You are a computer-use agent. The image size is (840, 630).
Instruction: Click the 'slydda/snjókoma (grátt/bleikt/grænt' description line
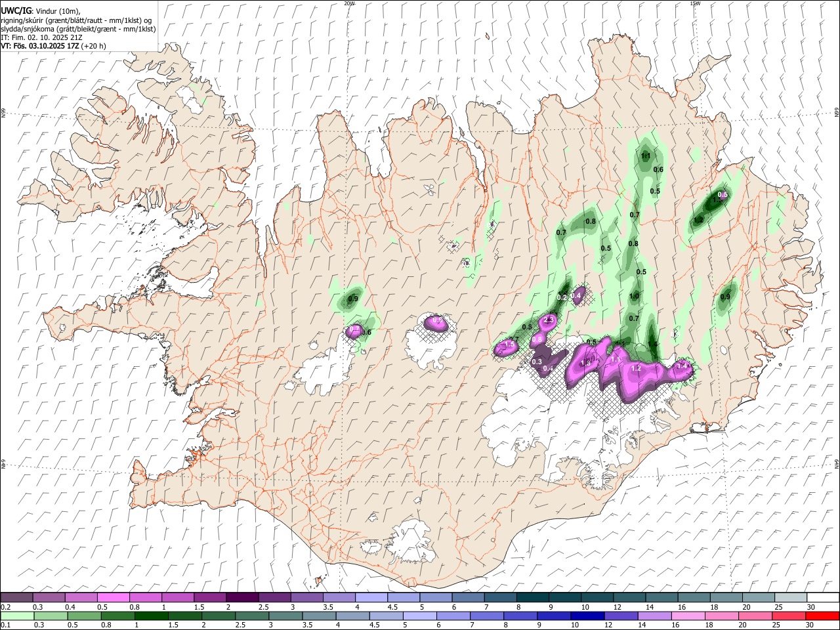(78, 29)
